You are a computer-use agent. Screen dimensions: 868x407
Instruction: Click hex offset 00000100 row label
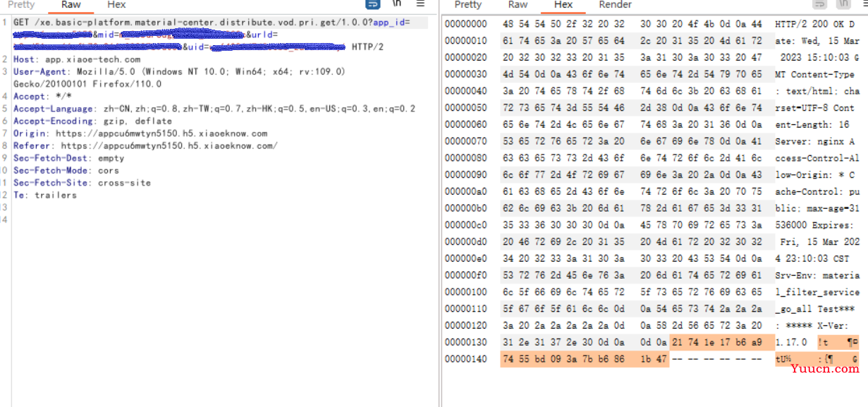click(x=465, y=292)
